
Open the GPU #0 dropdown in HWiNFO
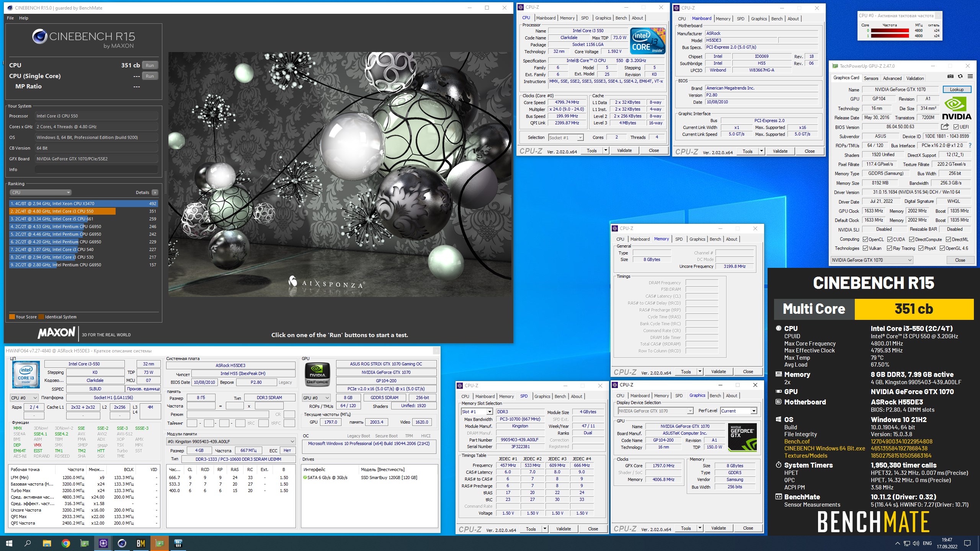tap(316, 398)
